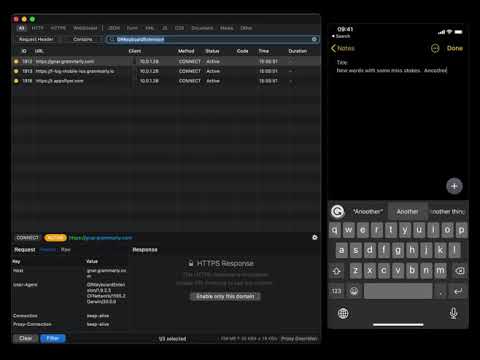The width and height of the screenshot is (480, 360).
Task: Click the User-Agent header key
Action: (x=25, y=285)
